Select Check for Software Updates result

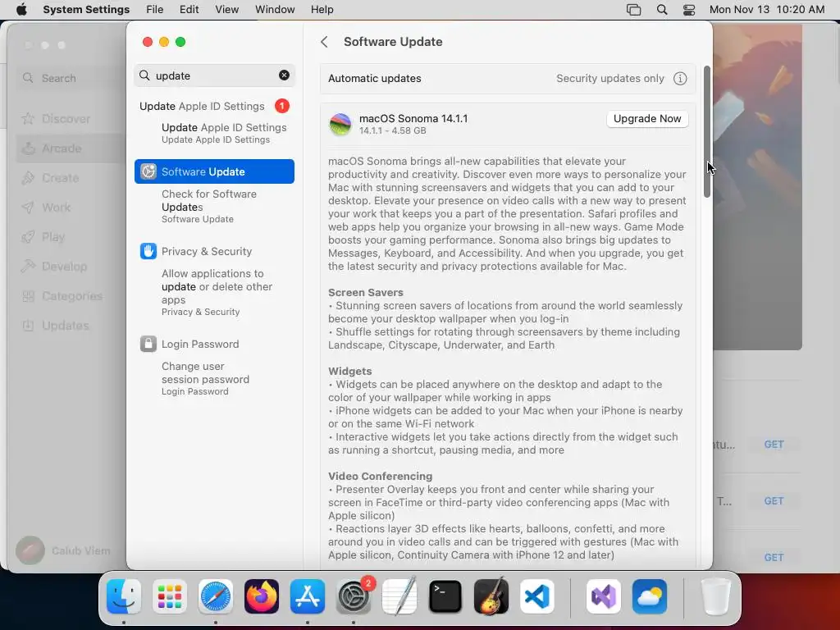pyautogui.click(x=209, y=206)
